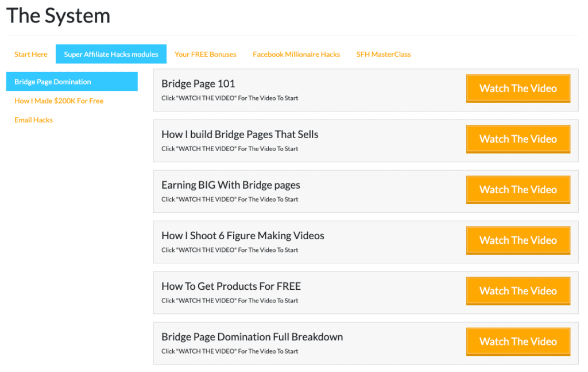This screenshot has height=372, width=588.
Task: Open the Start Here tab
Action: tap(31, 55)
